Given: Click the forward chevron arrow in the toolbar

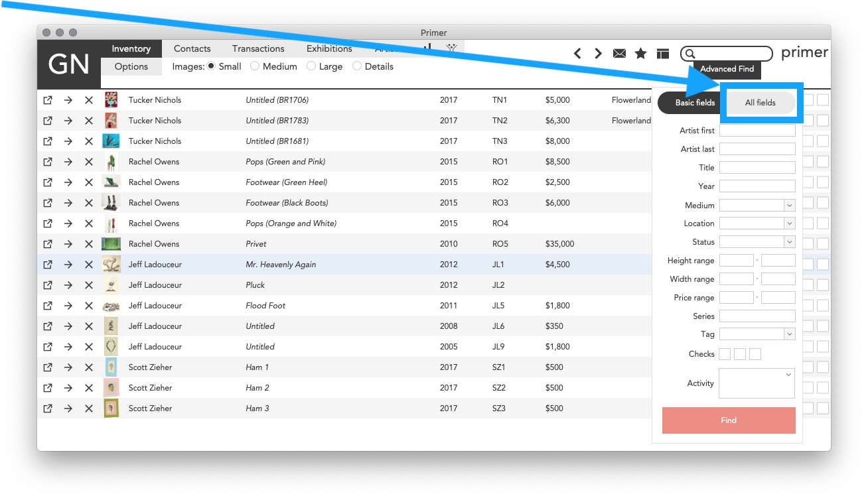Looking at the screenshot, I should pos(597,53).
